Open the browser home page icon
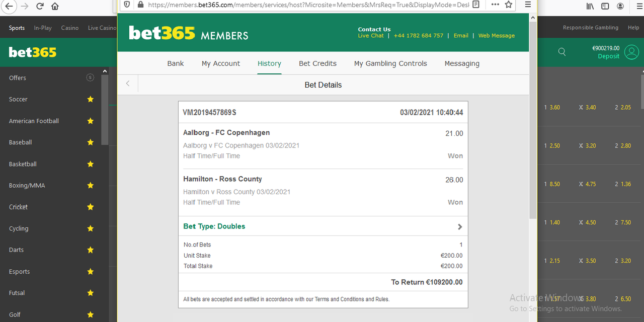Image resolution: width=644 pixels, height=322 pixels. point(55,7)
